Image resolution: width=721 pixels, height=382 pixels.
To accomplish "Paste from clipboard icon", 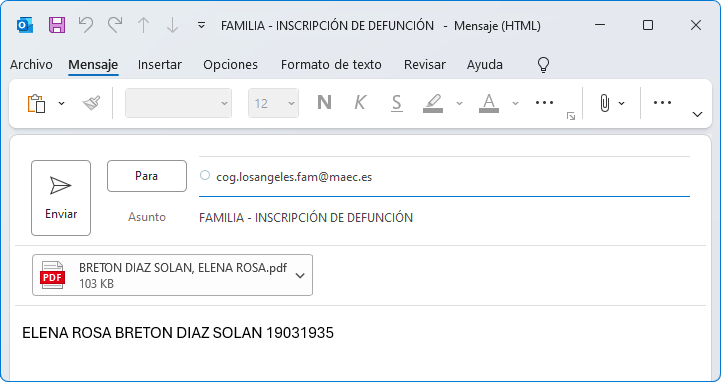I will [x=37, y=103].
